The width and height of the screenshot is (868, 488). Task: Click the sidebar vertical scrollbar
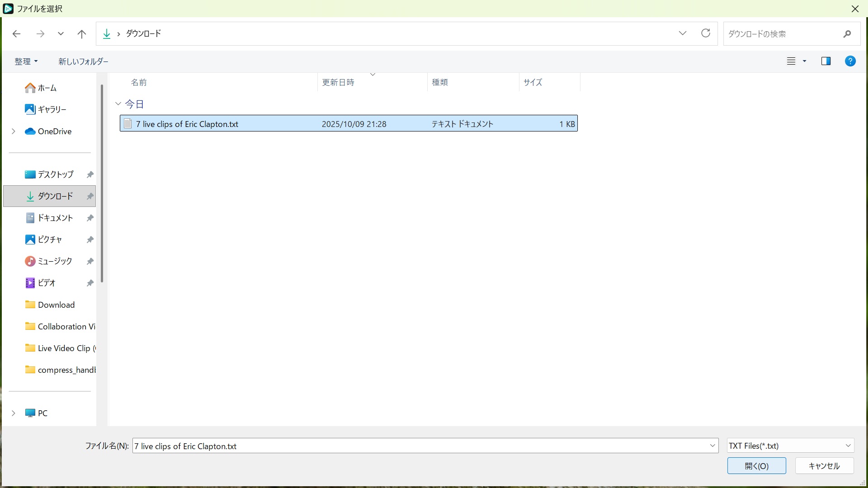[102, 183]
